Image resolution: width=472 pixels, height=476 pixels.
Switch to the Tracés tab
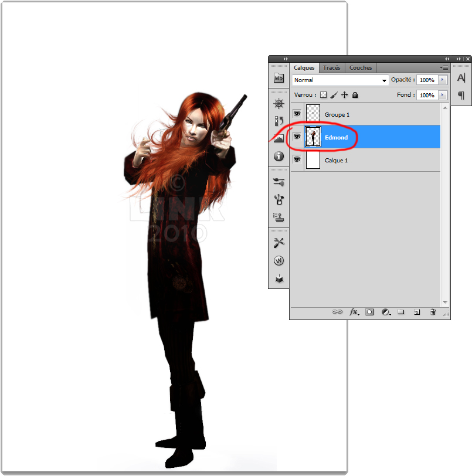point(332,68)
